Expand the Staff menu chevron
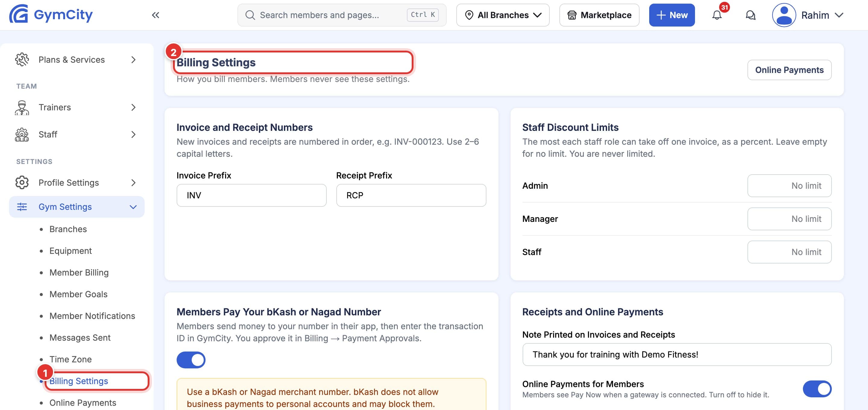 134,134
